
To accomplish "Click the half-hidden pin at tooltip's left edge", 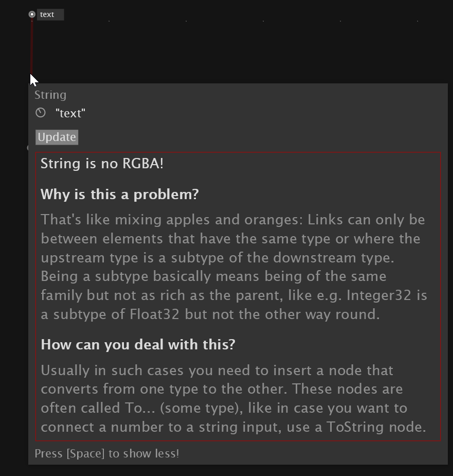I will coord(28,148).
